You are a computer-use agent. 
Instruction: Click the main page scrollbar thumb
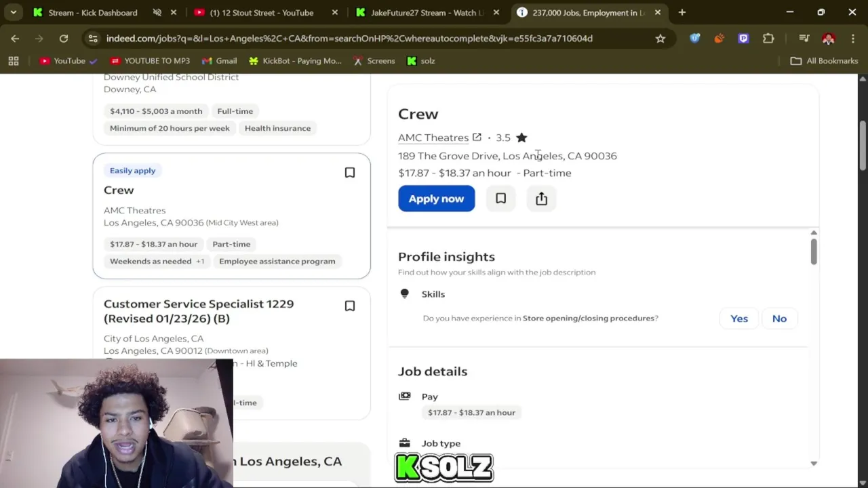(863, 145)
